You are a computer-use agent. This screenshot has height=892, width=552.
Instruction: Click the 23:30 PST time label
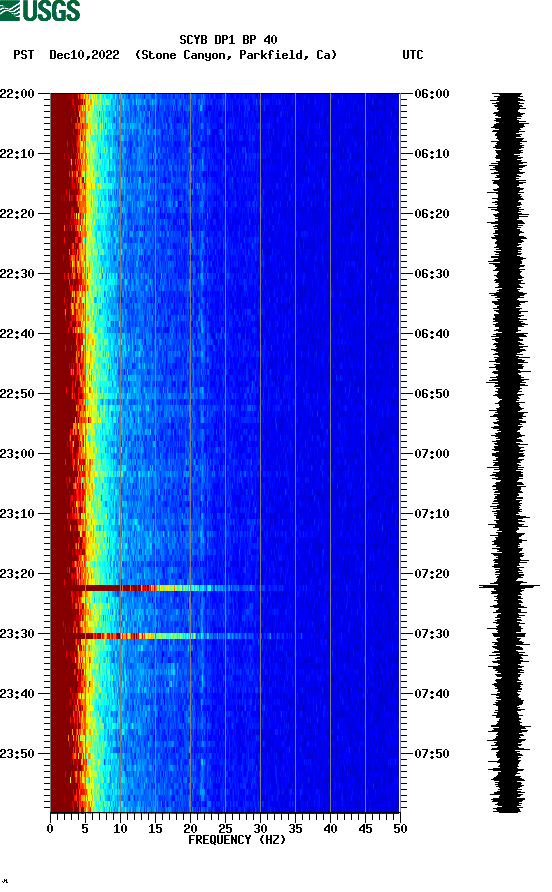pyautogui.click(x=17, y=634)
